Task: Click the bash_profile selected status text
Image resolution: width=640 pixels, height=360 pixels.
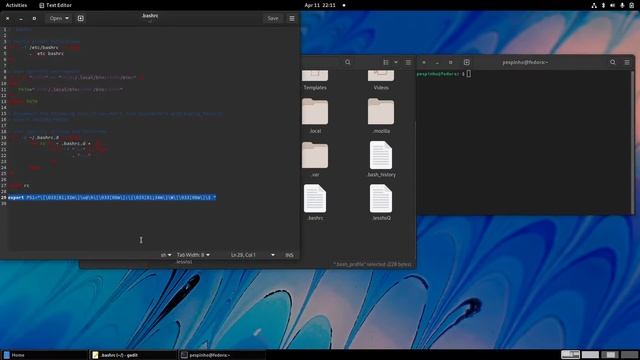Action: click(372, 264)
